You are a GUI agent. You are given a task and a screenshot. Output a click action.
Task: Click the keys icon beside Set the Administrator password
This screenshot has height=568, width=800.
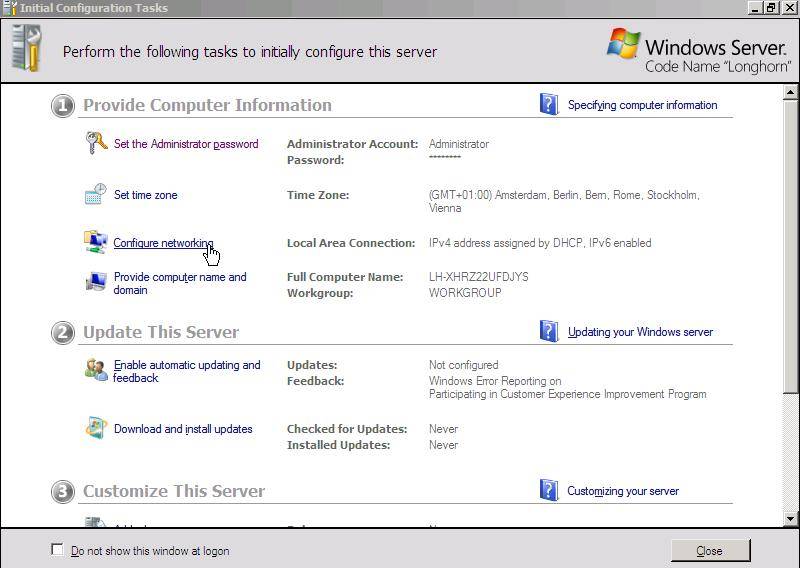[96, 142]
